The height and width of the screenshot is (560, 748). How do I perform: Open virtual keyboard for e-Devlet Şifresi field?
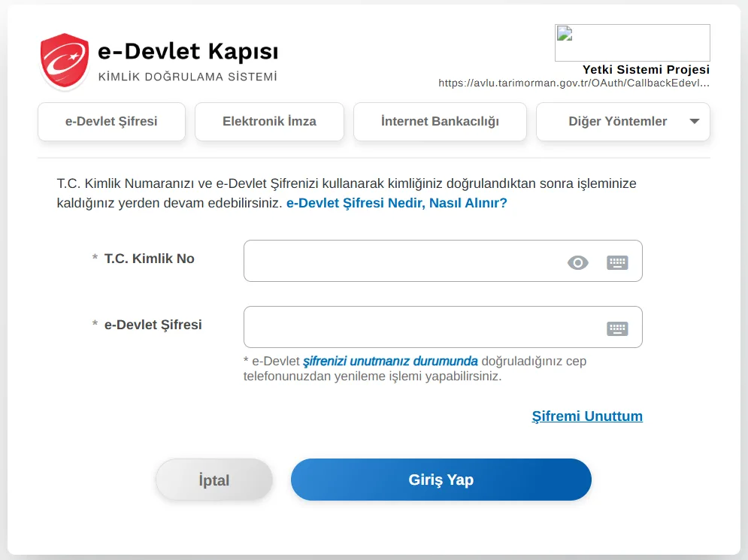click(x=617, y=328)
